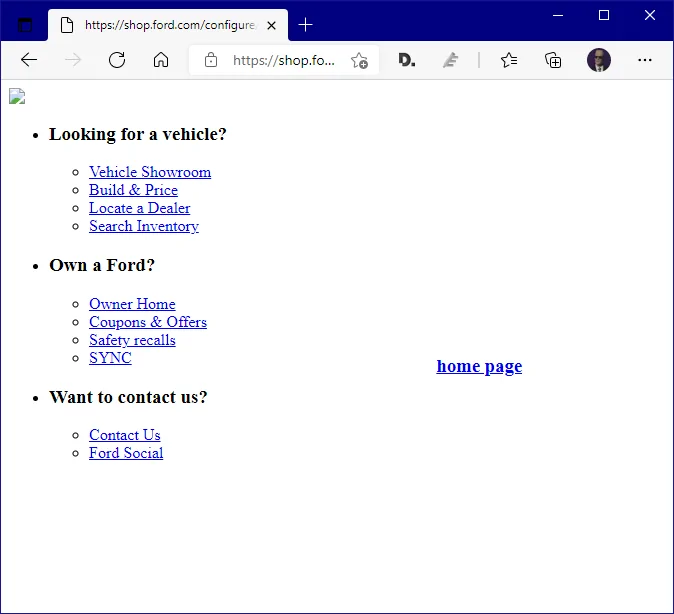Close the shop.ford.com tab

click(271, 26)
